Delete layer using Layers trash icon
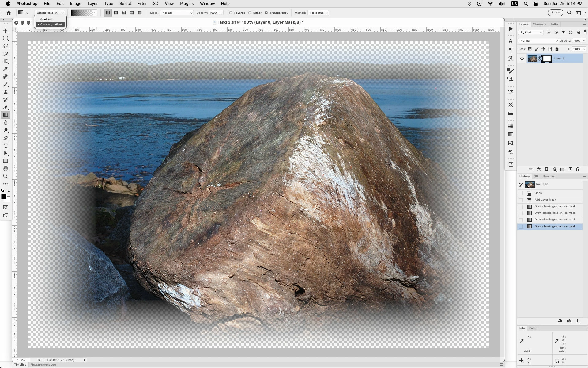 coord(578,169)
